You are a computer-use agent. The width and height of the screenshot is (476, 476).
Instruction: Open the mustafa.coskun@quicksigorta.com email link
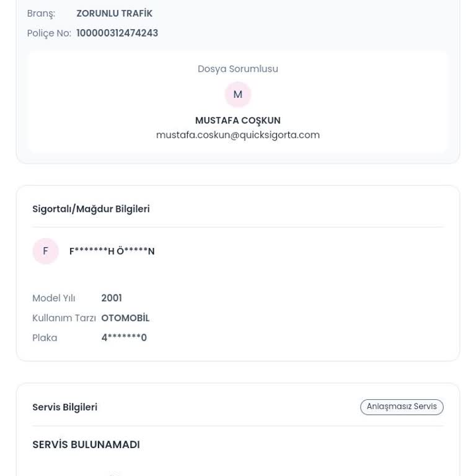pyautogui.click(x=237, y=135)
